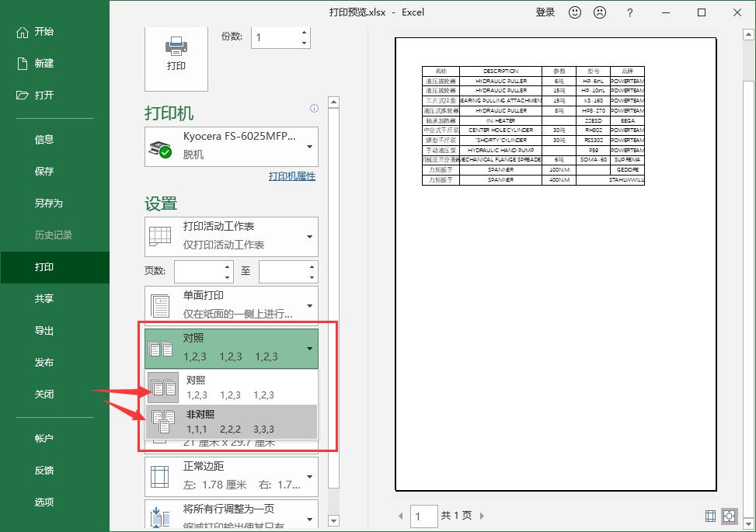The width and height of the screenshot is (756, 532).
Task: Open the 正常边距 margins dropdown
Action: click(231, 475)
